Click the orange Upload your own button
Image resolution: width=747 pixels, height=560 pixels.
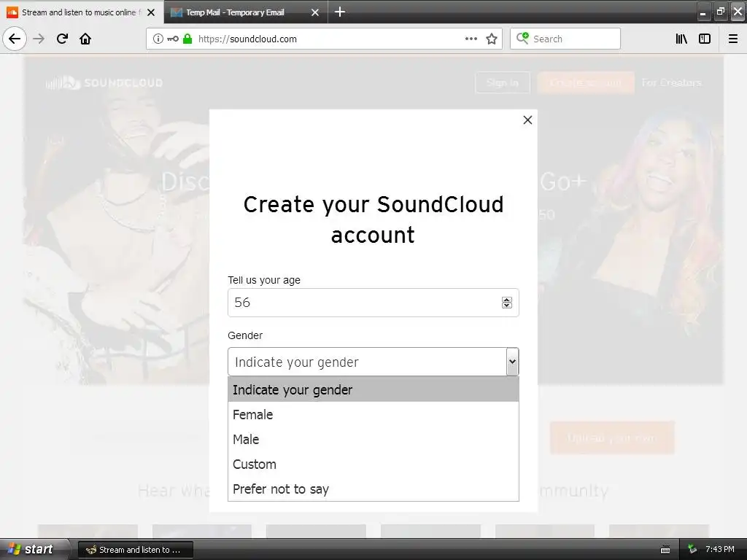coord(612,437)
